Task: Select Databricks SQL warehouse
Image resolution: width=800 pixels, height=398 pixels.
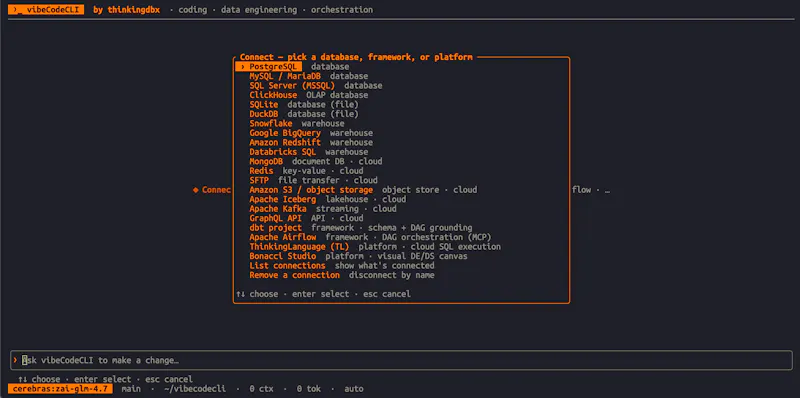Action: [309, 152]
